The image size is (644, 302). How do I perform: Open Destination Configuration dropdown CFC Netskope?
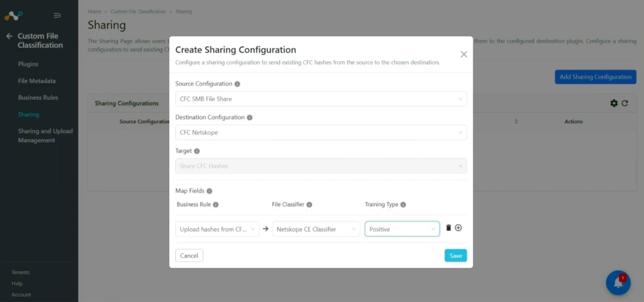tap(321, 133)
